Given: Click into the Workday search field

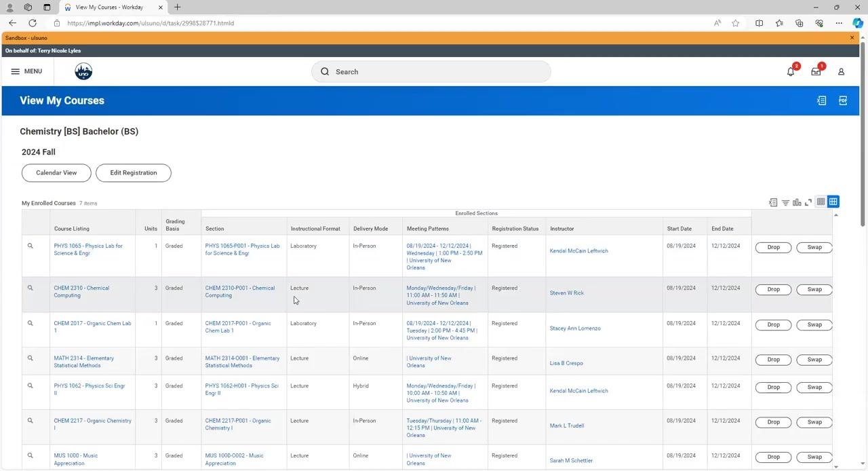Looking at the screenshot, I should click(431, 71).
